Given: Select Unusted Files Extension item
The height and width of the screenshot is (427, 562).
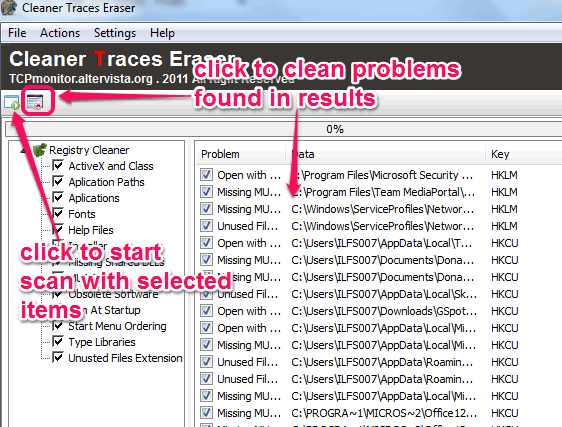Looking at the screenshot, I should tap(125, 358).
